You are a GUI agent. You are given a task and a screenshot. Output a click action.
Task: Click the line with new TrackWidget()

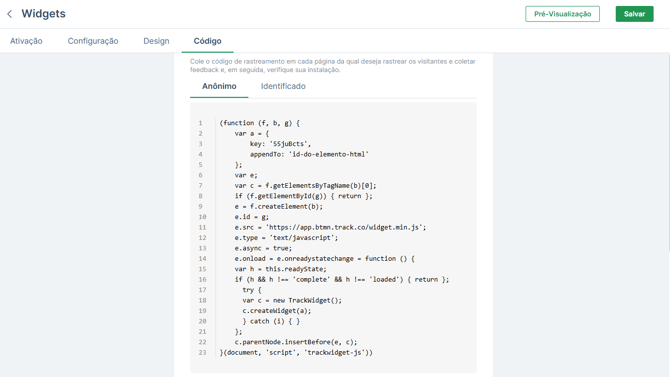click(x=292, y=300)
